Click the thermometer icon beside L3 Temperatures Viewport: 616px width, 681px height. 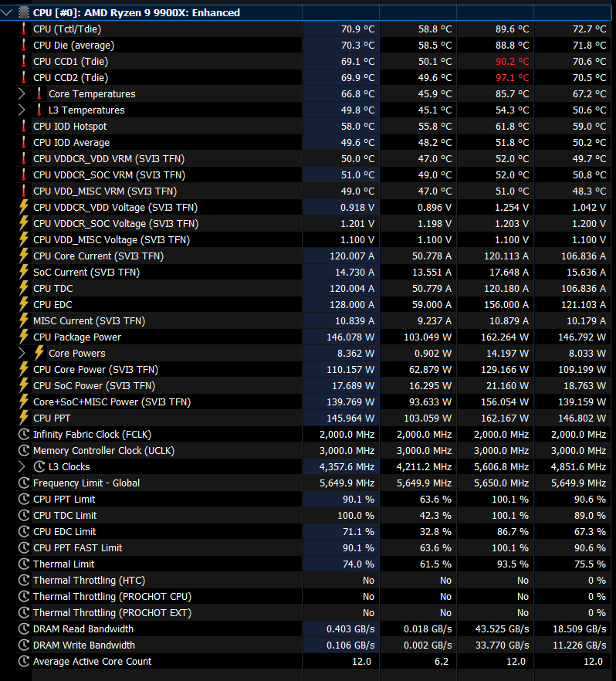(x=39, y=110)
